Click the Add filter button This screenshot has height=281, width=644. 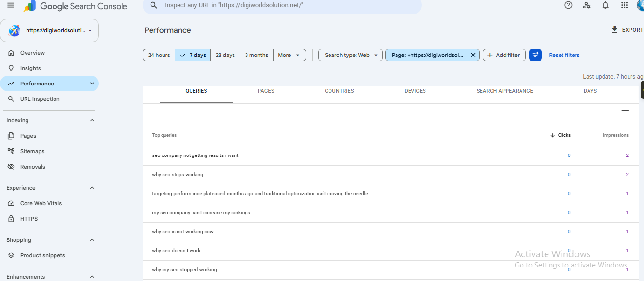[504, 55]
